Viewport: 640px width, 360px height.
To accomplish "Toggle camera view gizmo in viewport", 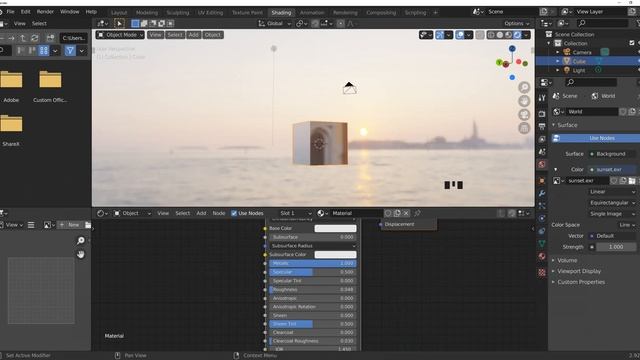I will coord(524,115).
